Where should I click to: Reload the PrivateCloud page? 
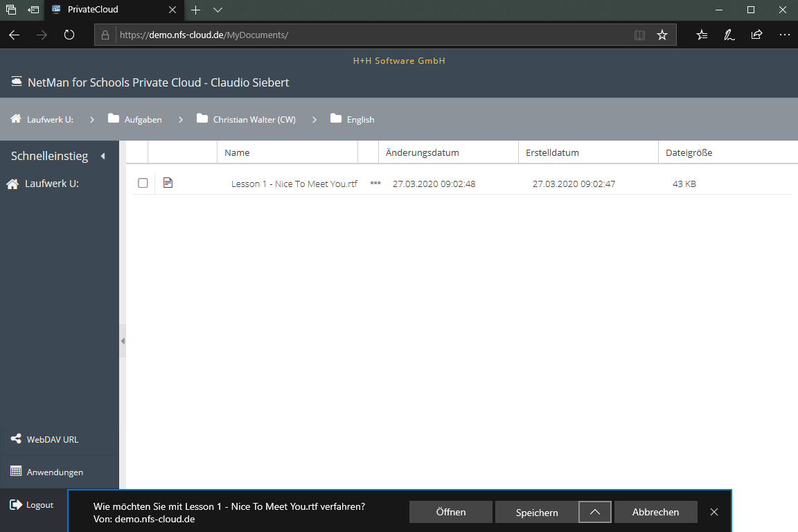(69, 35)
